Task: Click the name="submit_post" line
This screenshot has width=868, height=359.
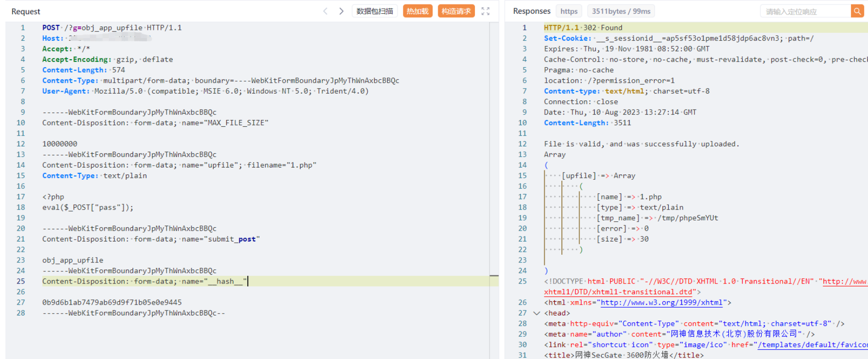Action: click(x=151, y=239)
